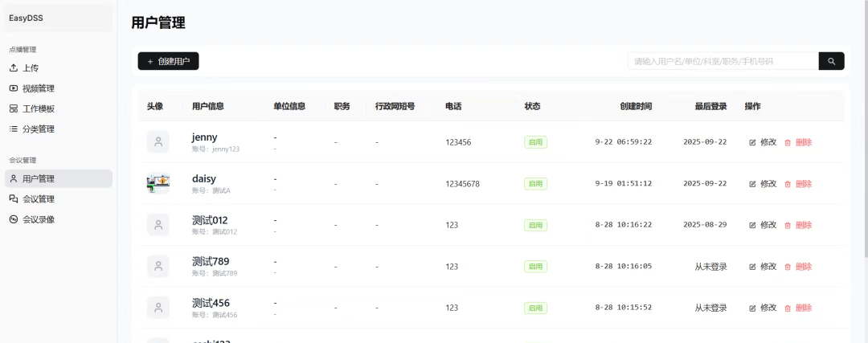Open 会议管理 in the sidebar
Image resolution: width=868 pixels, height=343 pixels.
tap(38, 199)
